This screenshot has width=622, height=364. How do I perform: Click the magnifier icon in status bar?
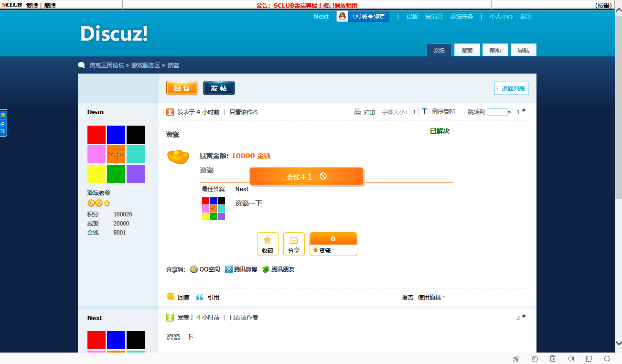coord(607,359)
